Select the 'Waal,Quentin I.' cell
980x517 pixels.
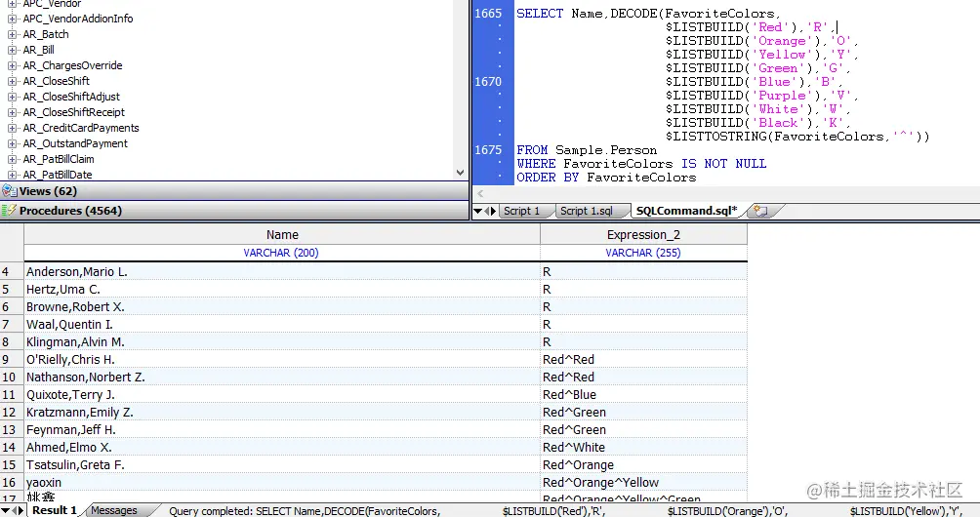[x=282, y=324]
